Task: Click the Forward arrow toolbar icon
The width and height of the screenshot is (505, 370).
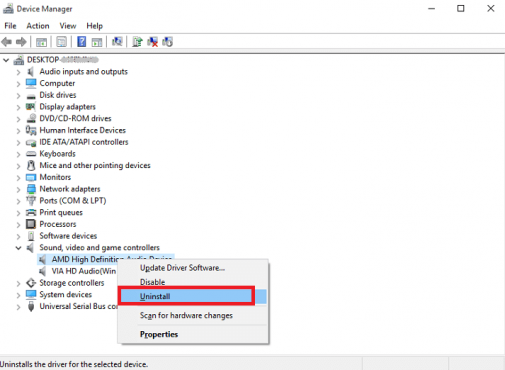Action: 21,42
